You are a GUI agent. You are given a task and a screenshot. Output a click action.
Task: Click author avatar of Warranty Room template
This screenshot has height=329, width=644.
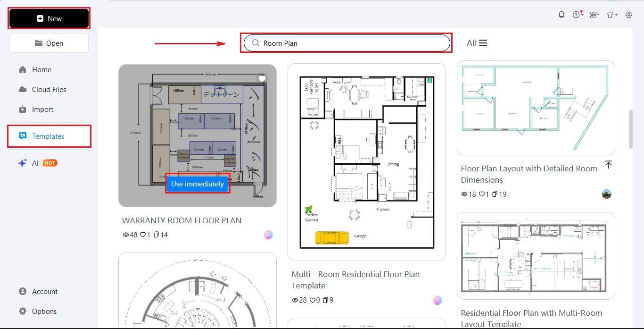[x=268, y=235]
